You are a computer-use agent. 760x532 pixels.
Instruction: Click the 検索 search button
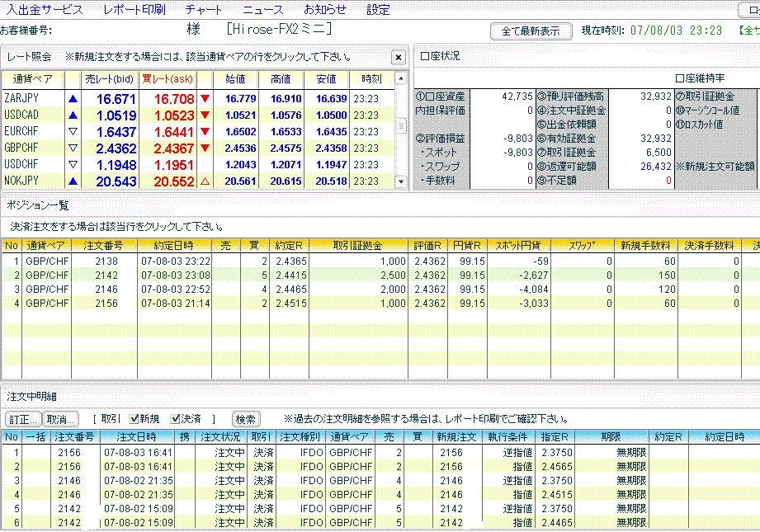pos(246,419)
